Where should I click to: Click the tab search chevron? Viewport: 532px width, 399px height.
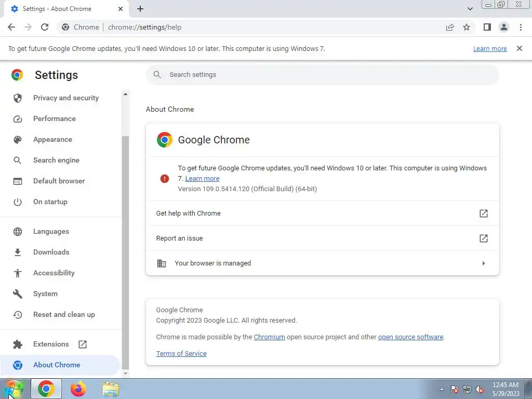pos(470,9)
